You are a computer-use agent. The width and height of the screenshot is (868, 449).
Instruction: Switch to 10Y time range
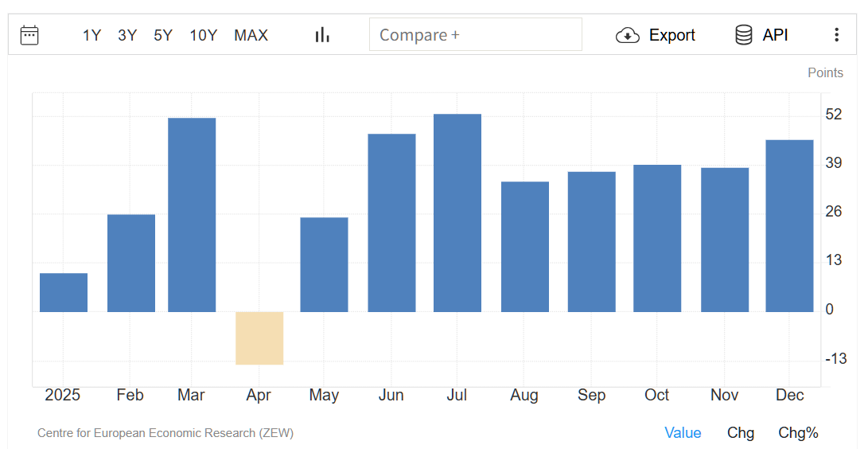click(203, 35)
